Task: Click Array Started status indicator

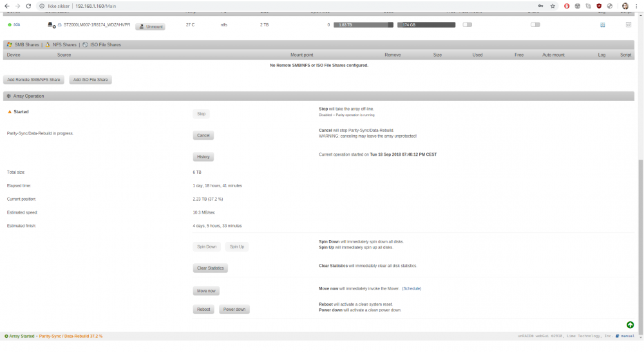Action: tap(19, 337)
